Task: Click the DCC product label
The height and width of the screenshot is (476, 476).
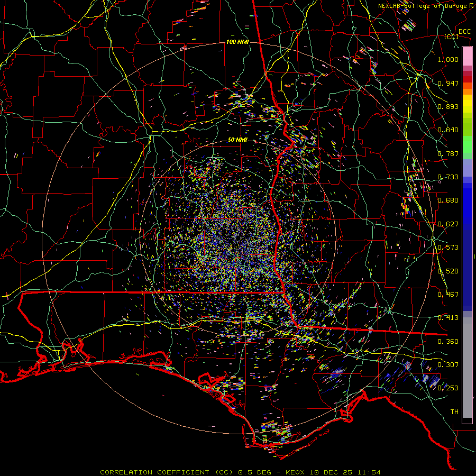Action: click(x=464, y=32)
